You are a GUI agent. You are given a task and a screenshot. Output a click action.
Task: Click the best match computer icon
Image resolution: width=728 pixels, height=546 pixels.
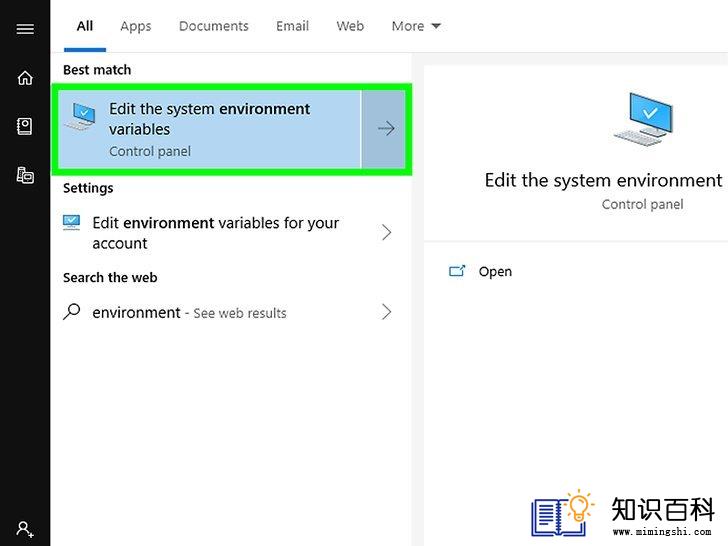79,116
